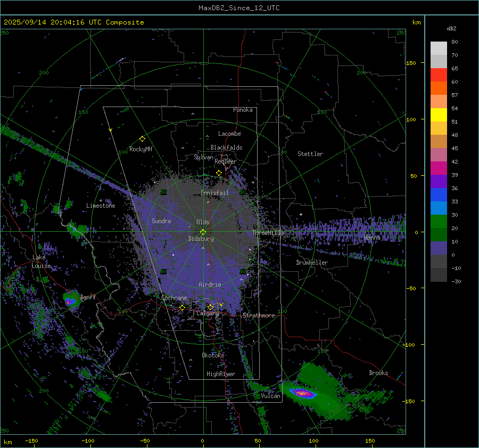The height and width of the screenshot is (448, 479).
Task: Select the Hanna label
Action: (372, 237)
